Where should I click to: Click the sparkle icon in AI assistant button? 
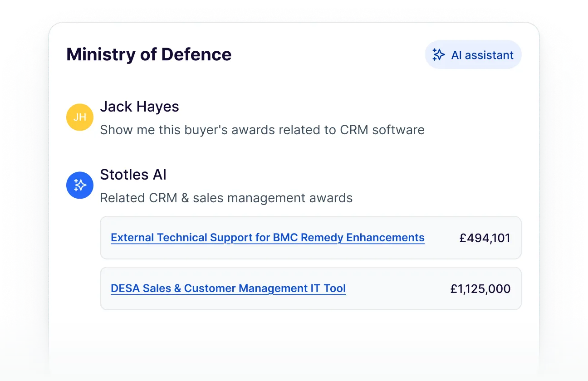(x=439, y=55)
